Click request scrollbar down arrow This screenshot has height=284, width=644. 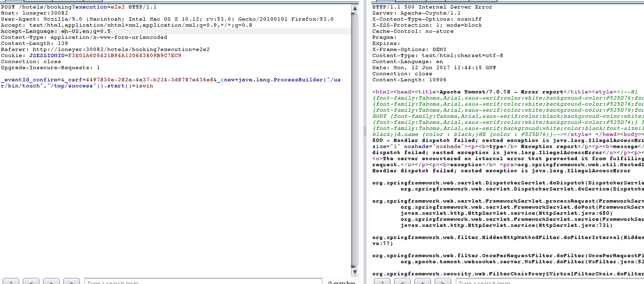click(355, 272)
